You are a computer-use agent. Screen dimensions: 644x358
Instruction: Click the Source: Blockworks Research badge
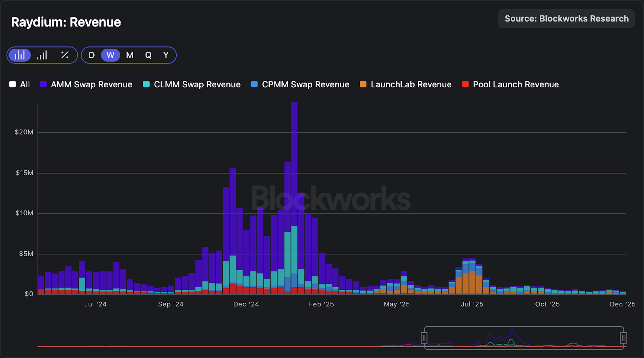[566, 19]
